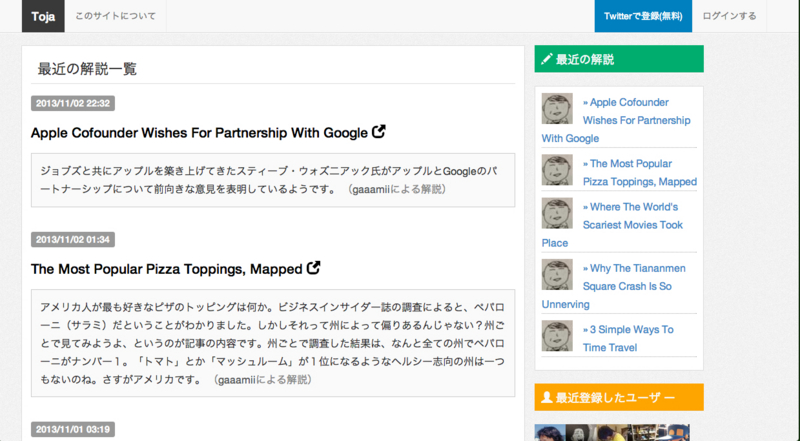Open external link icon beside Pizza Toppings headline
800x441 pixels.
(313, 267)
